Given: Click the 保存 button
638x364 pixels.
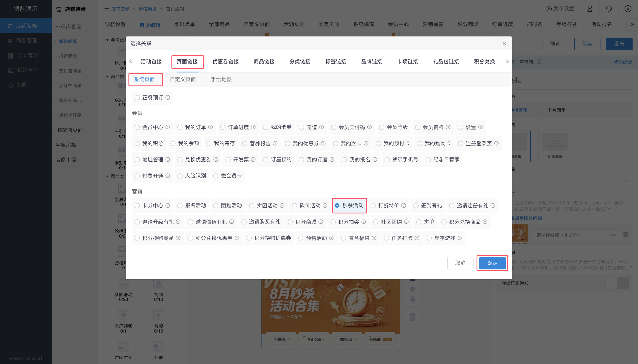Looking at the screenshot, I should [587, 44].
